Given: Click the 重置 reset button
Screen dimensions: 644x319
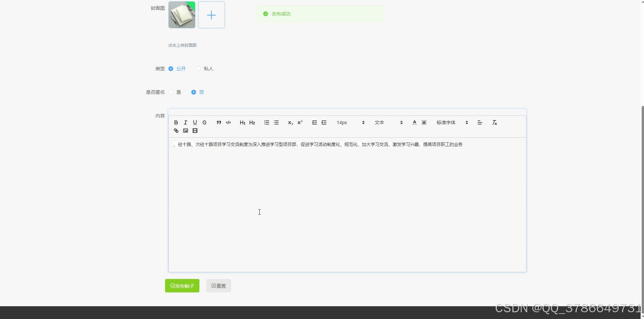Looking at the screenshot, I should click(219, 286).
